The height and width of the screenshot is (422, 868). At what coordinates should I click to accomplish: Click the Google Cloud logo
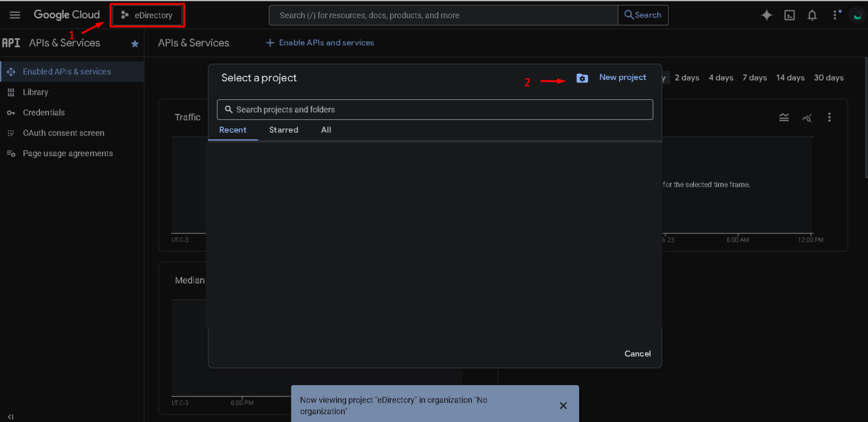67,15
